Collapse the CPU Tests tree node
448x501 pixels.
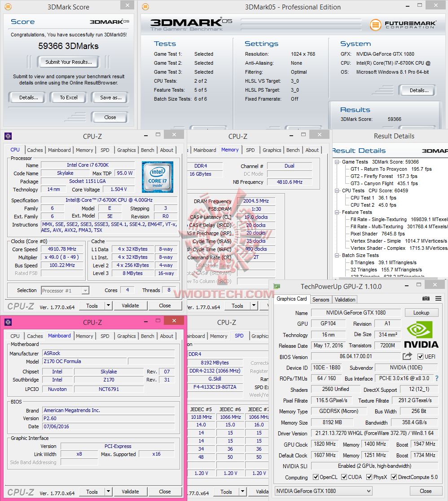(337, 191)
